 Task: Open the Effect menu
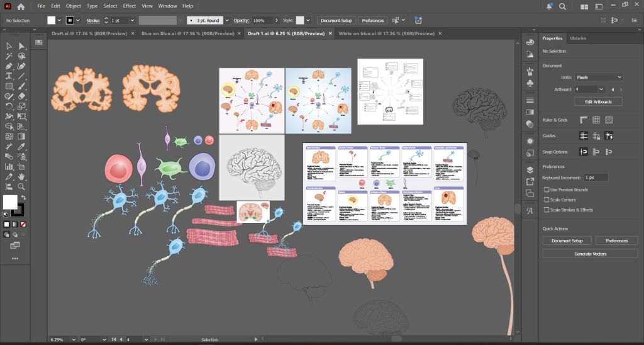[130, 6]
